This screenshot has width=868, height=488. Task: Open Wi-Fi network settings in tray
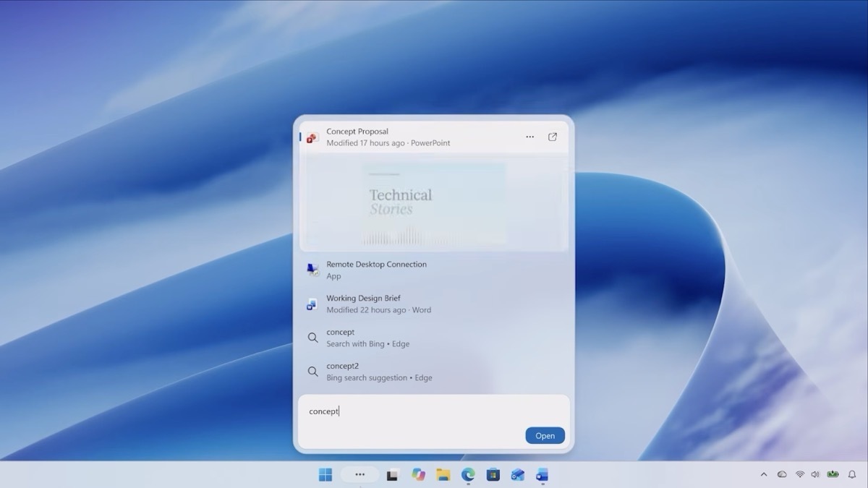pyautogui.click(x=800, y=475)
